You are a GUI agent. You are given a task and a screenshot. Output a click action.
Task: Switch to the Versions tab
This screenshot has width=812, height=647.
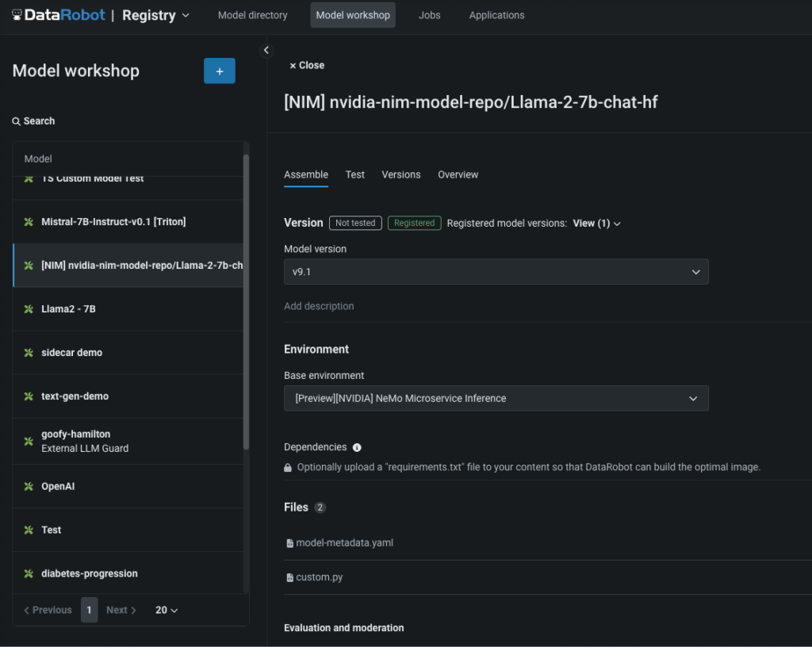coord(401,174)
